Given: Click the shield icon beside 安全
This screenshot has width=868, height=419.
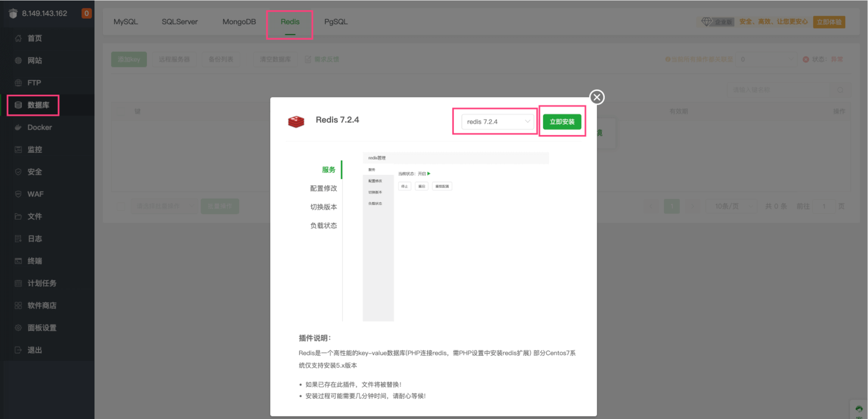Looking at the screenshot, I should click(x=18, y=172).
